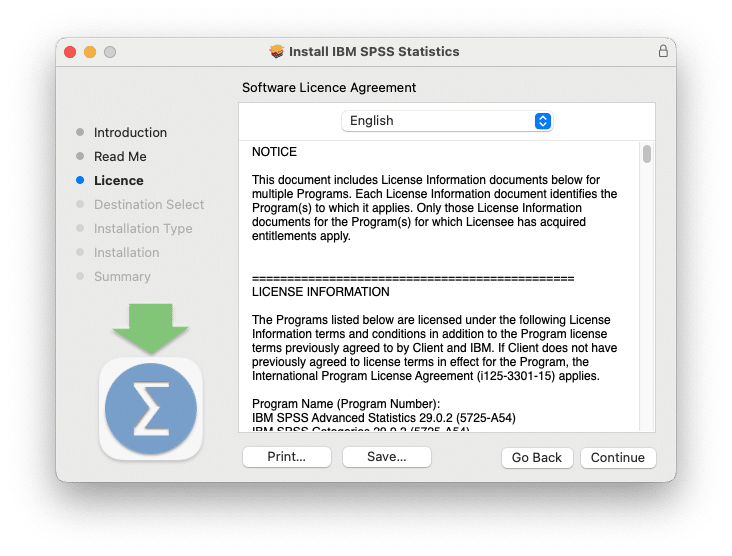Screen dimensions: 732x556
Task: Click the Save... button
Action: (x=387, y=457)
